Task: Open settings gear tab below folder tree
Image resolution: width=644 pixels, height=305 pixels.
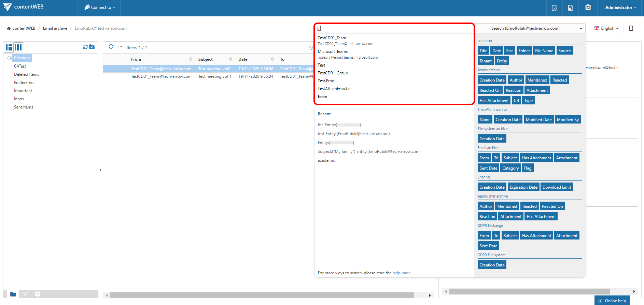Action: click(38, 294)
